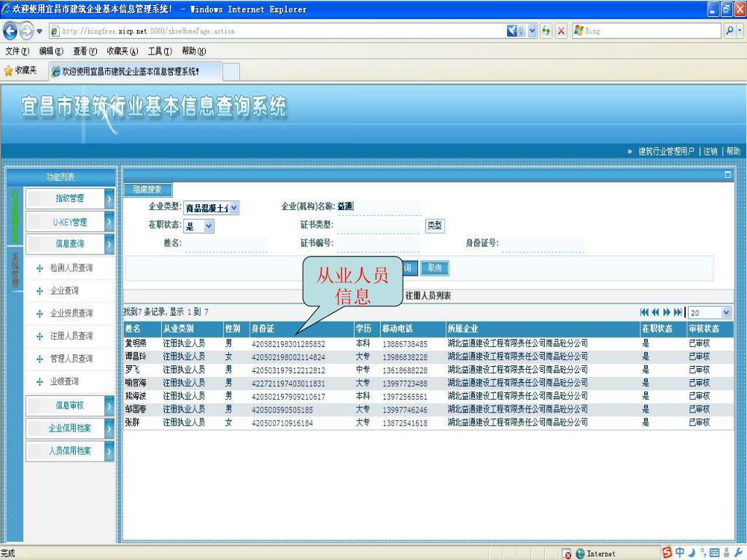Open 注册人员查询 in sidebar
This screenshot has height=560, width=747.
tap(71, 336)
